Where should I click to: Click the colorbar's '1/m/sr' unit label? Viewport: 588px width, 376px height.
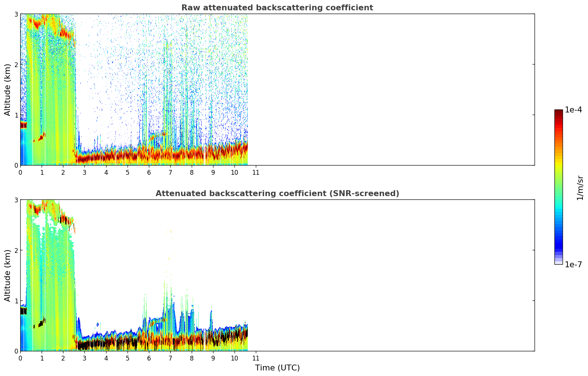[x=580, y=188]
